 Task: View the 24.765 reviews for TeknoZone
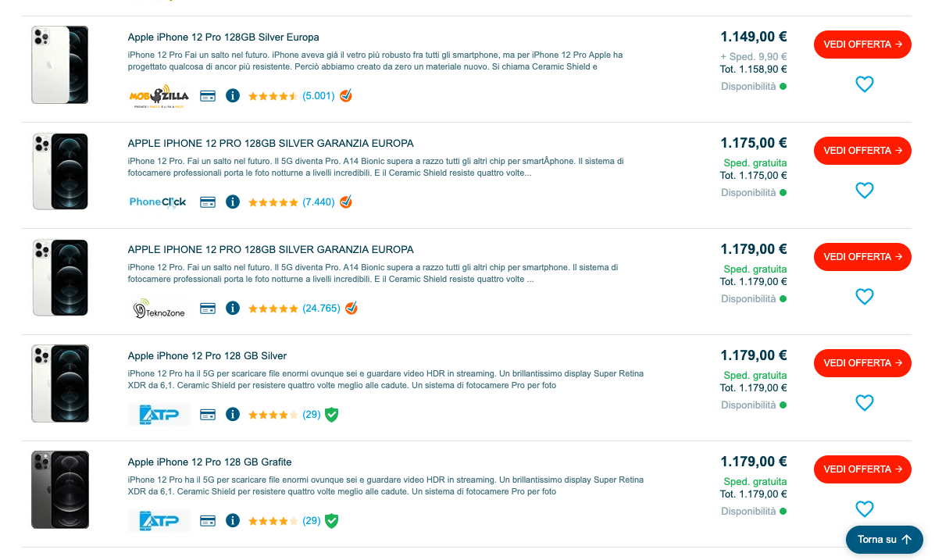pos(321,309)
